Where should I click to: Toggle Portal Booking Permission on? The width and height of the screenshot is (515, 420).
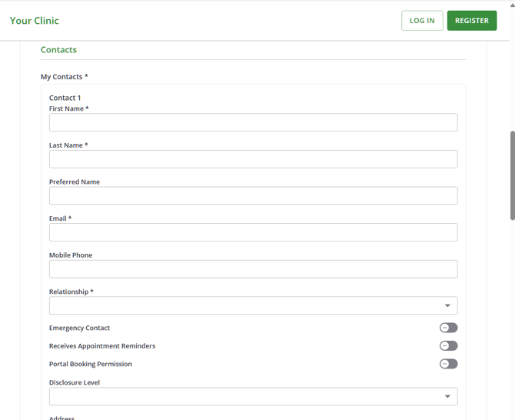(x=448, y=364)
